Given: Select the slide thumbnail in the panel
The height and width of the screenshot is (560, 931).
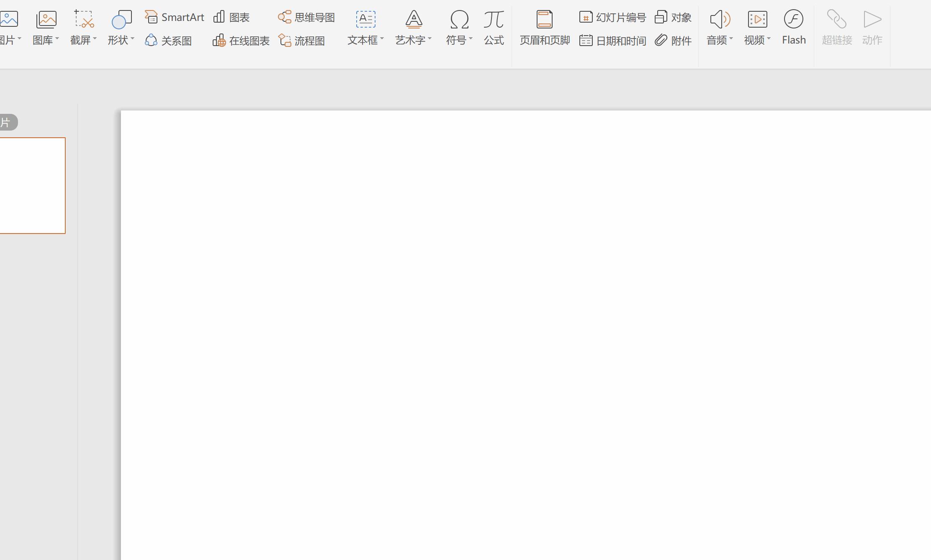Looking at the screenshot, I should (x=32, y=185).
